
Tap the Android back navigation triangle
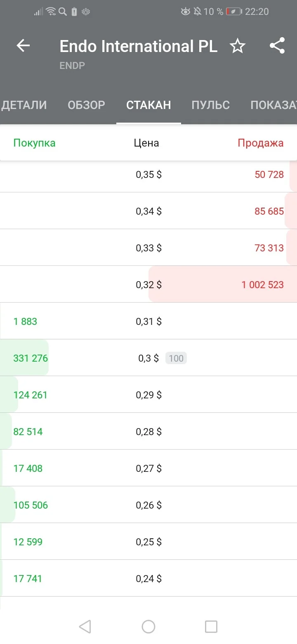pyautogui.click(x=85, y=627)
